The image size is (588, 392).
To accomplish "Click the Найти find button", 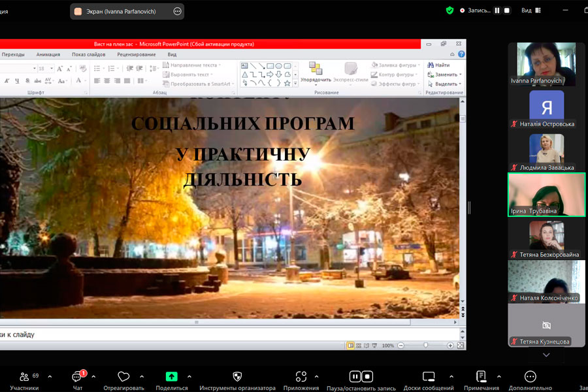I will (x=438, y=65).
